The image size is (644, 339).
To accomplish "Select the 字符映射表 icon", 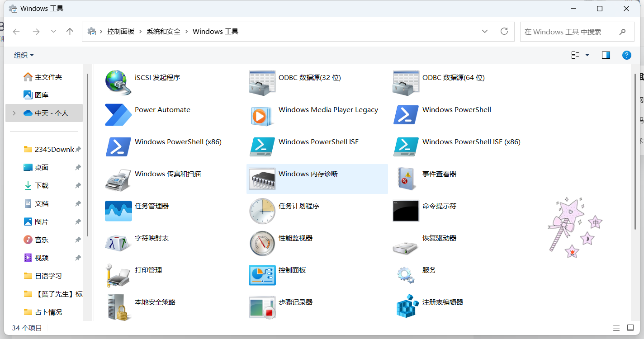I will click(118, 243).
